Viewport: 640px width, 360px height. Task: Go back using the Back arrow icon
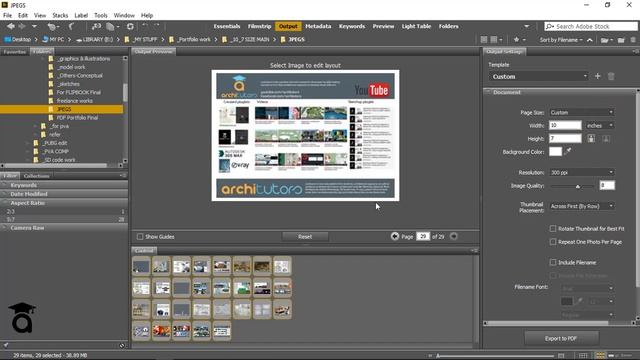(11, 26)
